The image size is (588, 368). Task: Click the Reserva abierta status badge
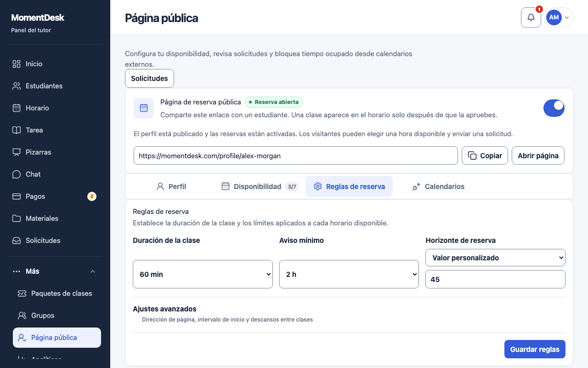click(x=274, y=102)
